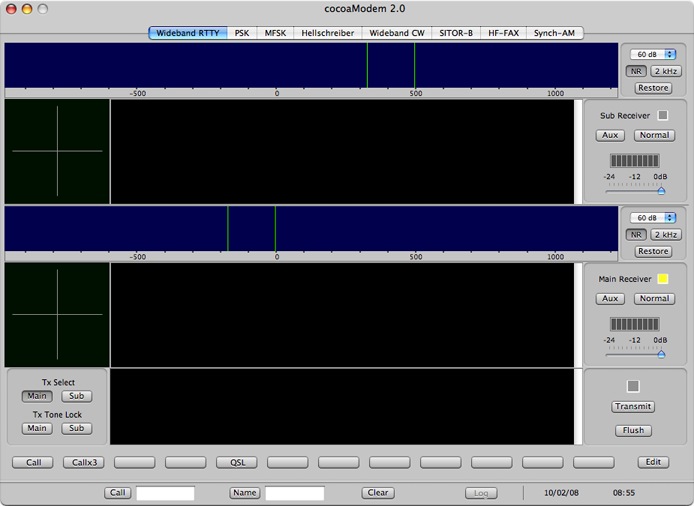Click the Main Receiver level meter
Image resolution: width=694 pixels, height=506 pixels.
(635, 324)
